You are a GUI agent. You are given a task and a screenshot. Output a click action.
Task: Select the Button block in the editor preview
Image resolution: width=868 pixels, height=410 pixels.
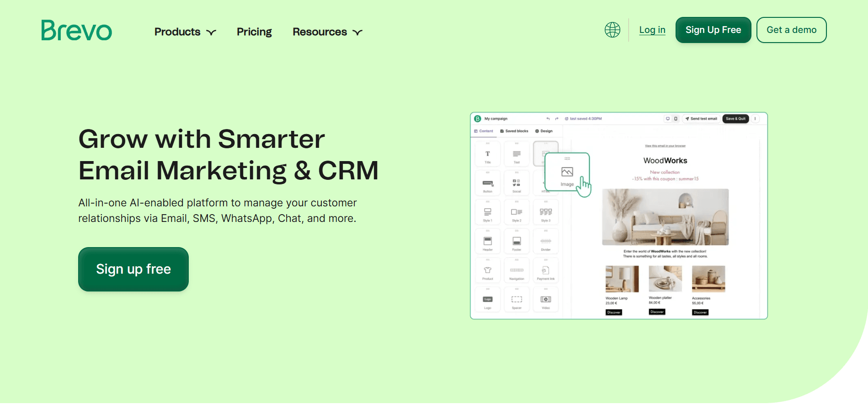488,183
